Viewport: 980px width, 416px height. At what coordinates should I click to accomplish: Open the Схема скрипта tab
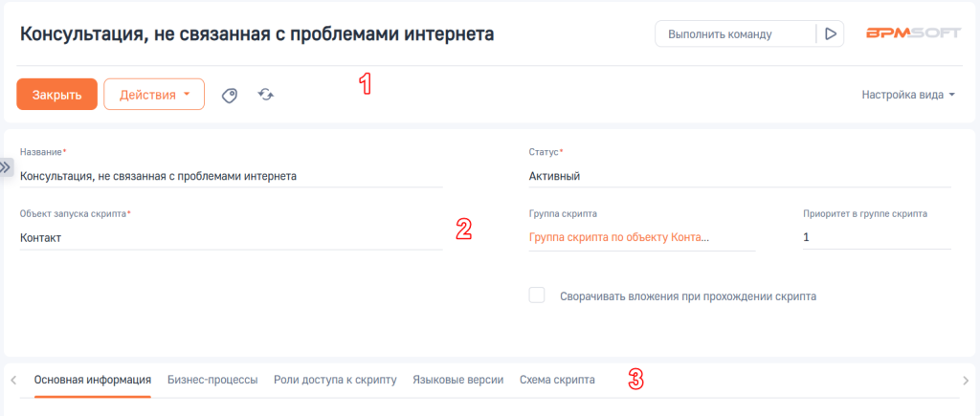point(557,380)
